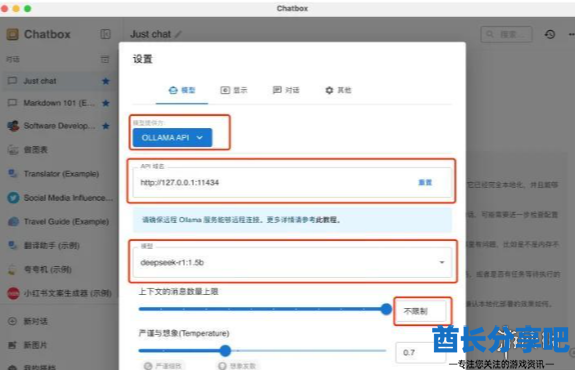Open the deepseek-r1:1.5b model dropdown

pos(292,263)
